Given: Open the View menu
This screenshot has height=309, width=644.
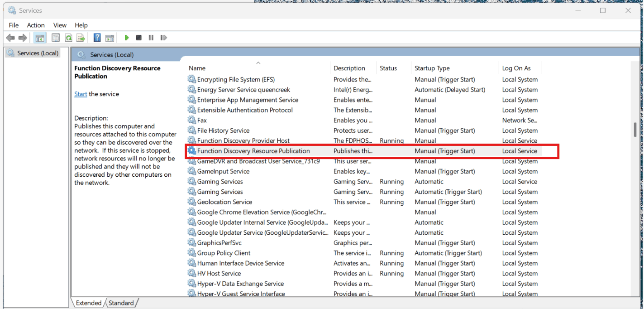Looking at the screenshot, I should (60, 25).
